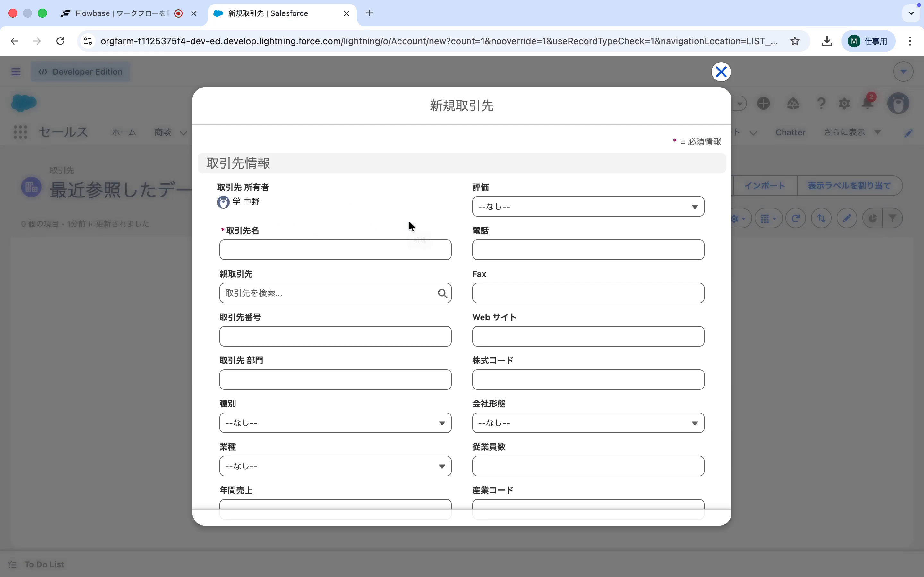Bookmark the page with the star icon
Viewport: 924px width, 577px height.
point(795,41)
